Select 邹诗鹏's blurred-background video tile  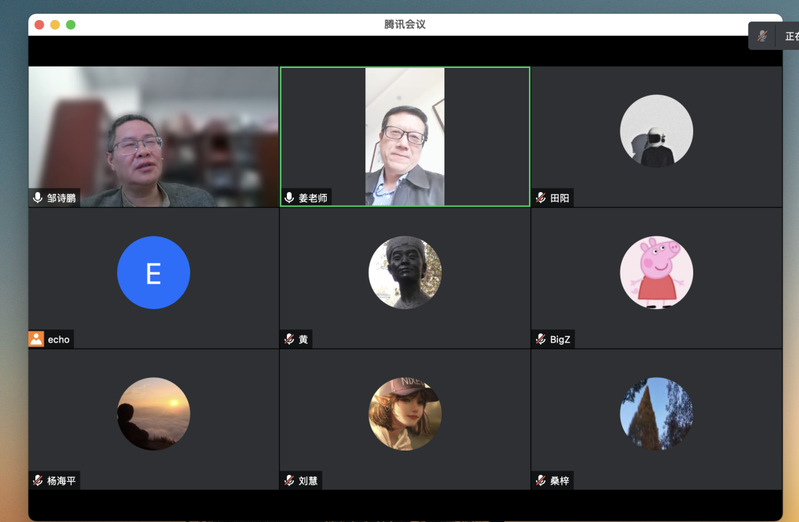(153, 136)
